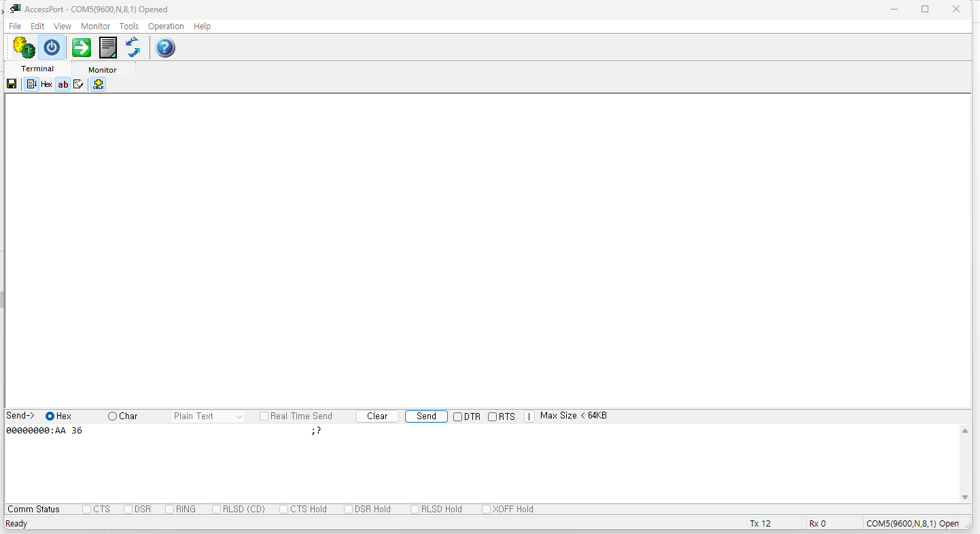This screenshot has height=534, width=980.
Task: Open the Tools menu
Action: 128,26
